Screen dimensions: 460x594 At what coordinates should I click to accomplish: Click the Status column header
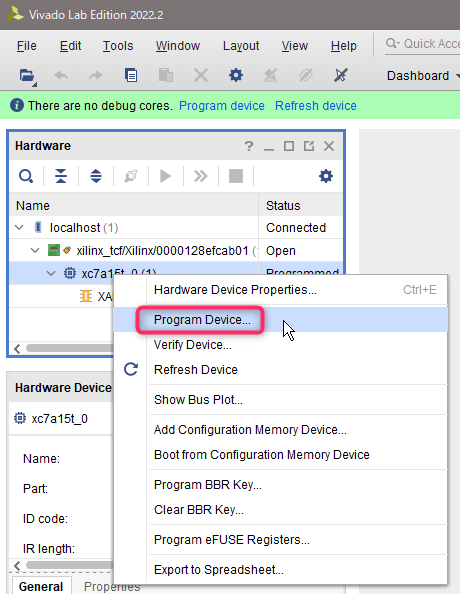click(301, 206)
